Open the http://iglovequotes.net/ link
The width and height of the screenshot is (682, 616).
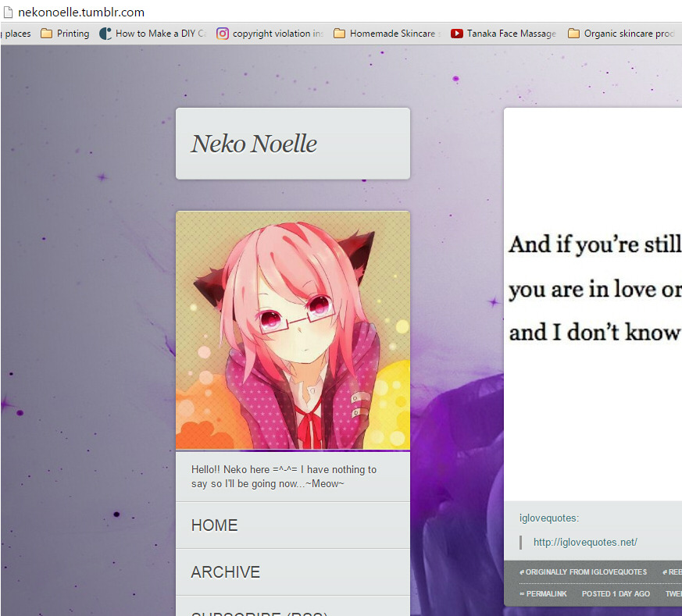pos(585,542)
